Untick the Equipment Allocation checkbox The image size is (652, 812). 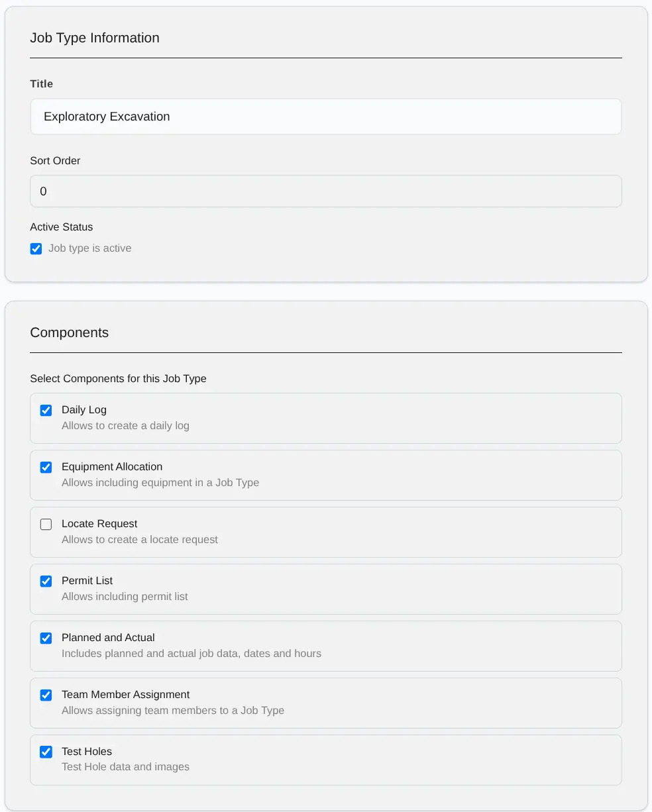pyautogui.click(x=46, y=467)
